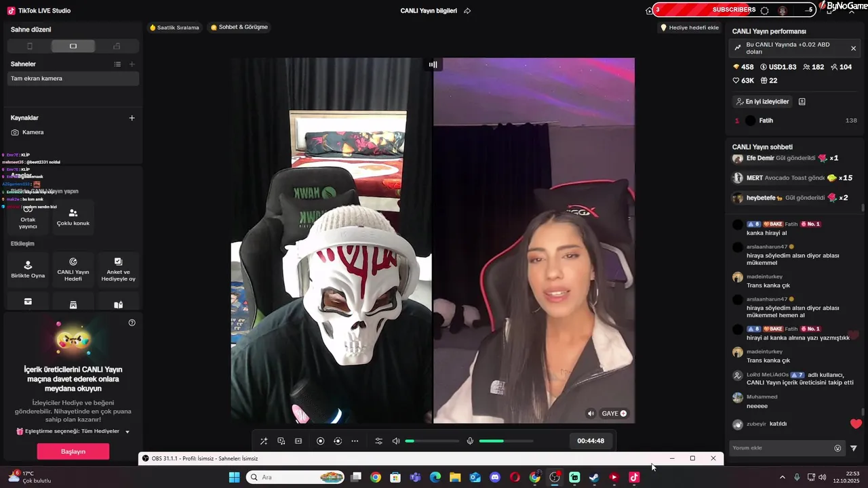Open Saatlik Sıralama tab

(x=174, y=28)
